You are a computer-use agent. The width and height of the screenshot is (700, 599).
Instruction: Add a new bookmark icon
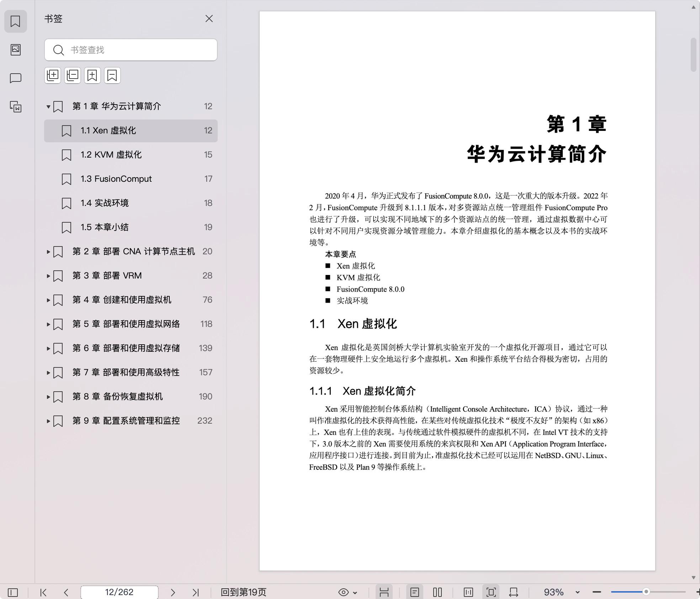pyautogui.click(x=92, y=75)
